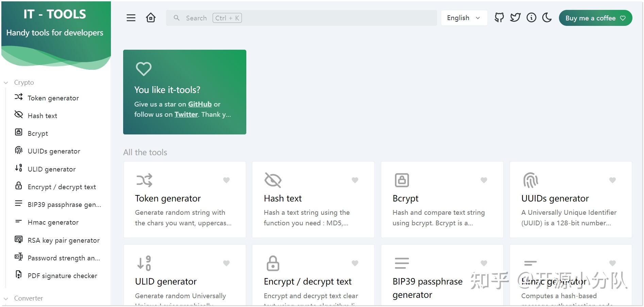Click the Buy me a coffee button
The image size is (644, 307).
click(595, 18)
